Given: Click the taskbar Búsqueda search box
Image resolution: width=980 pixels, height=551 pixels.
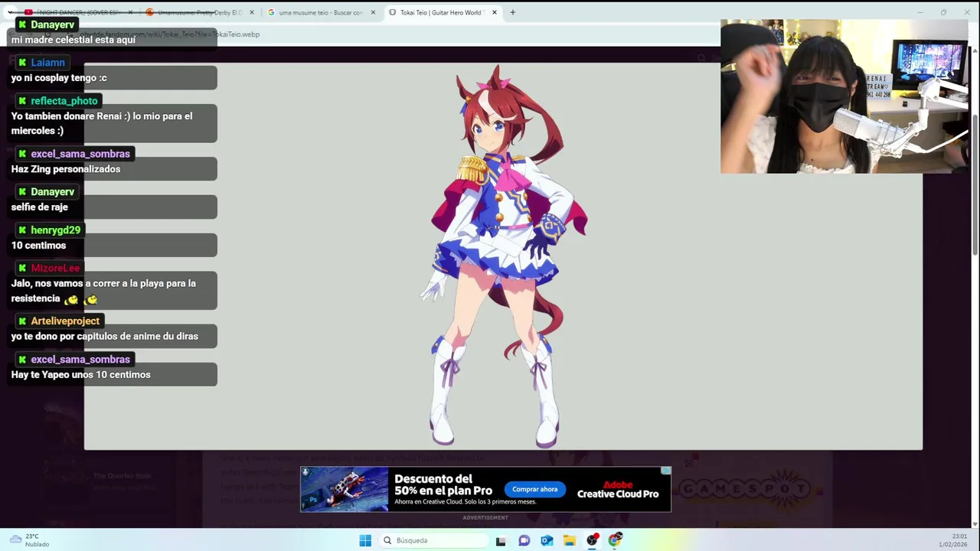Looking at the screenshot, I should (x=433, y=540).
